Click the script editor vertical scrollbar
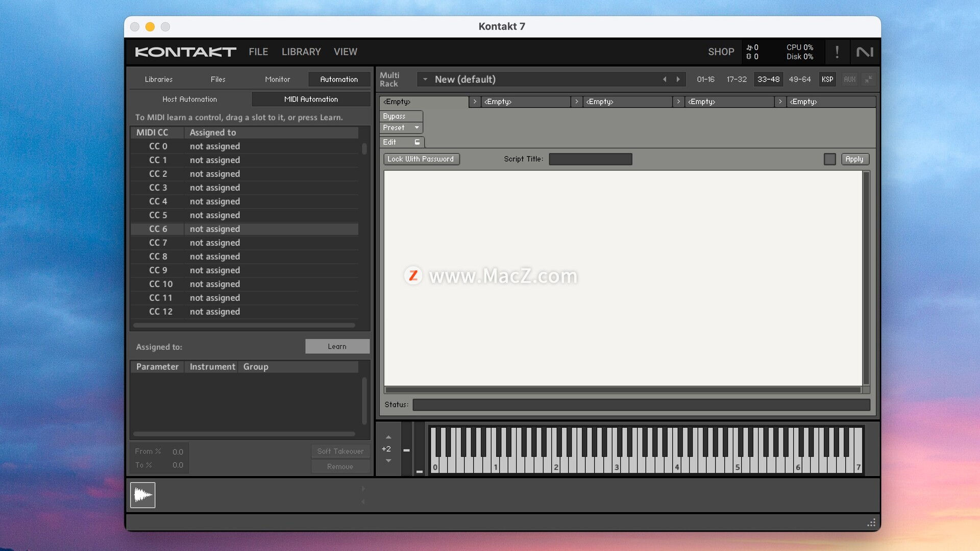980x551 pixels. coord(866,278)
